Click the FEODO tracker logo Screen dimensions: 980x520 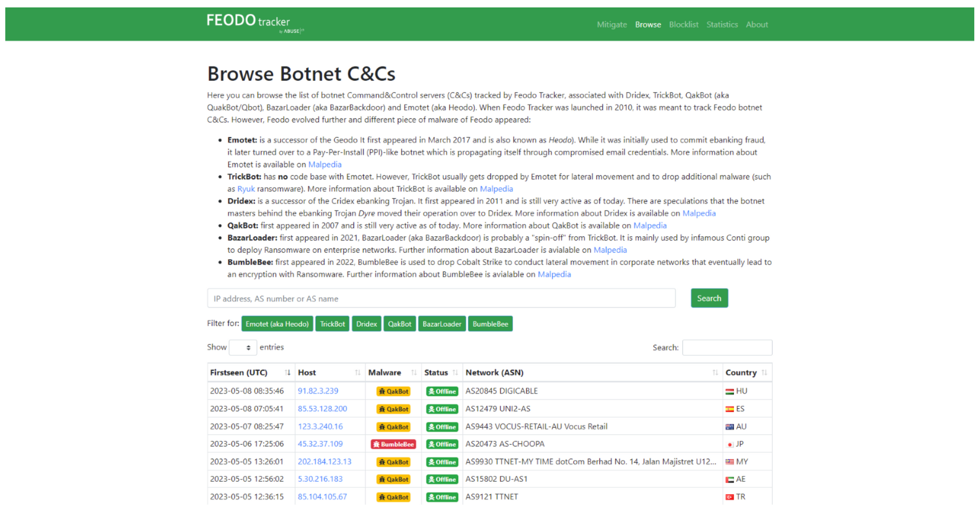click(x=255, y=23)
